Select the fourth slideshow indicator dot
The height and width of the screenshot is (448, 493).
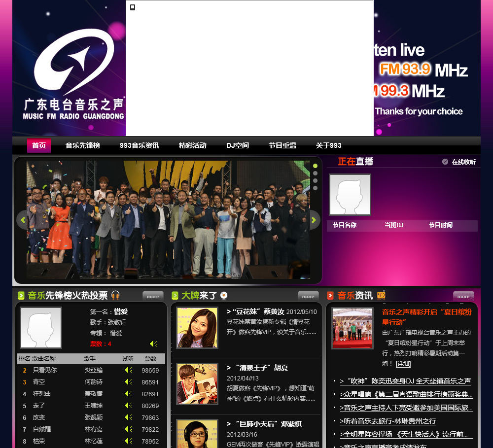(x=316, y=188)
